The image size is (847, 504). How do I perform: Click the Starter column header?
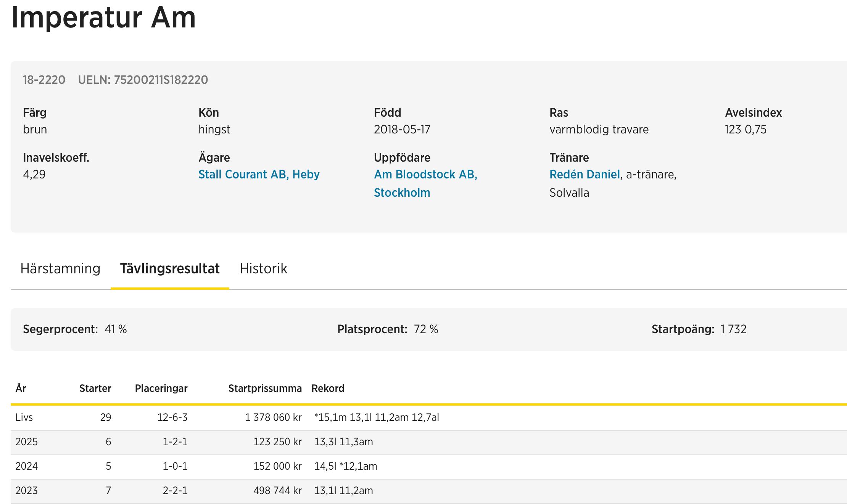pos(95,388)
